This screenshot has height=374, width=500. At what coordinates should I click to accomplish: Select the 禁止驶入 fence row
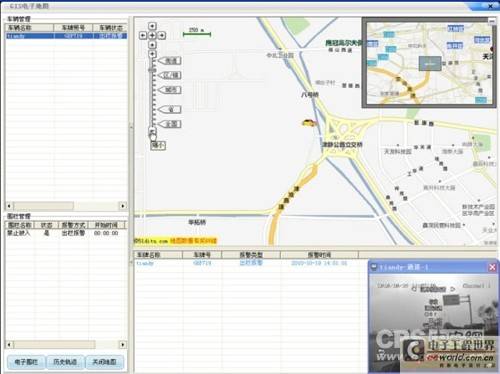[66, 233]
